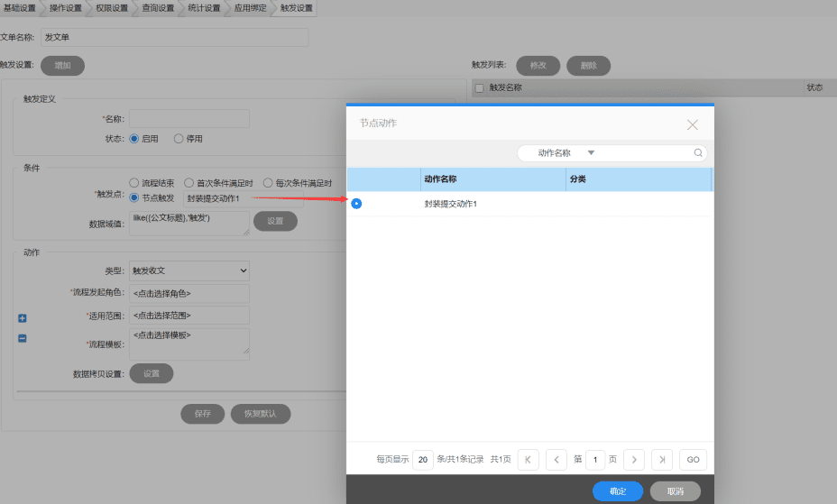Click the 点击选择角色 field
The width and height of the screenshot is (837, 504).
pos(189,293)
